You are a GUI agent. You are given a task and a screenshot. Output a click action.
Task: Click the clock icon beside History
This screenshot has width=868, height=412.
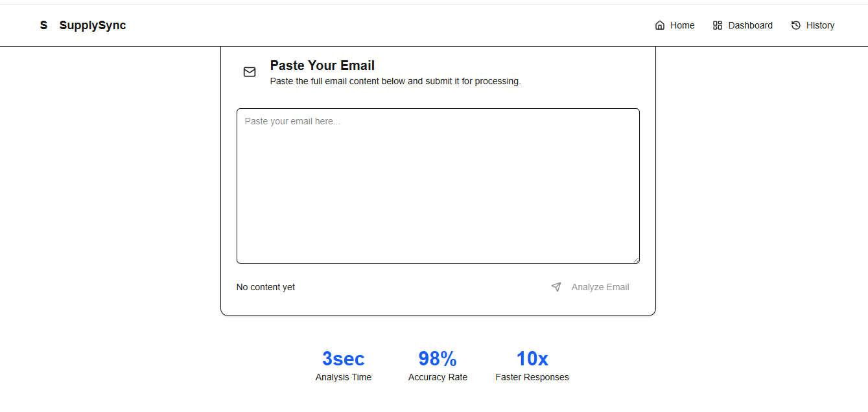pos(796,25)
